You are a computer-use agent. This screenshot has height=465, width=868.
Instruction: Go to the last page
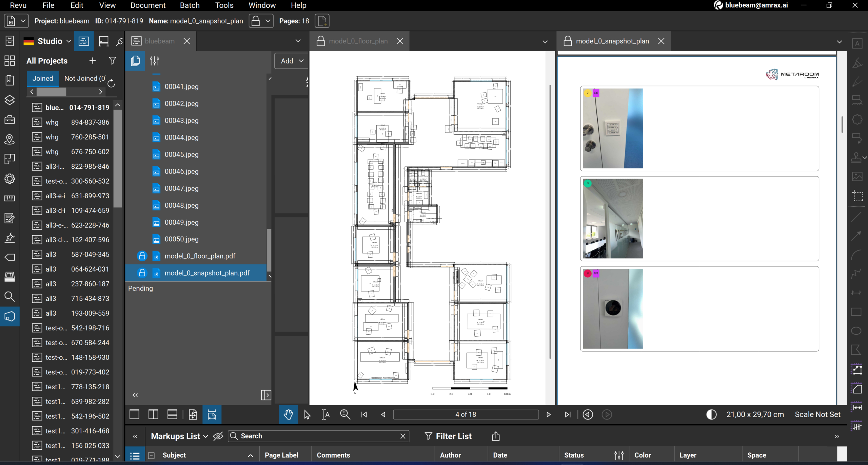coord(568,414)
